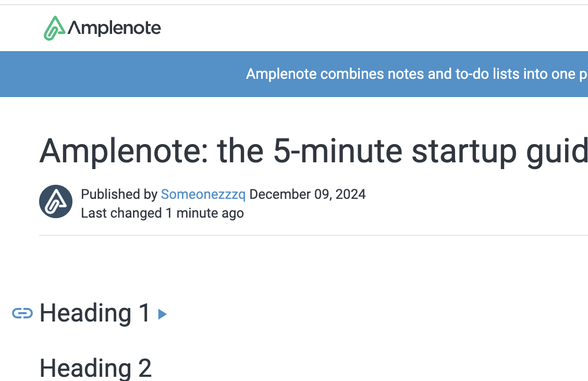
Task: Click the green Amplenote paperclip logo icon
Action: tap(54, 28)
